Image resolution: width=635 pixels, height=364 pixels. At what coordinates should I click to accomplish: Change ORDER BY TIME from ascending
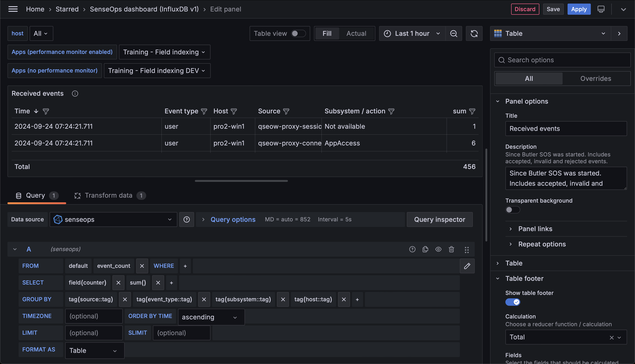point(211,317)
